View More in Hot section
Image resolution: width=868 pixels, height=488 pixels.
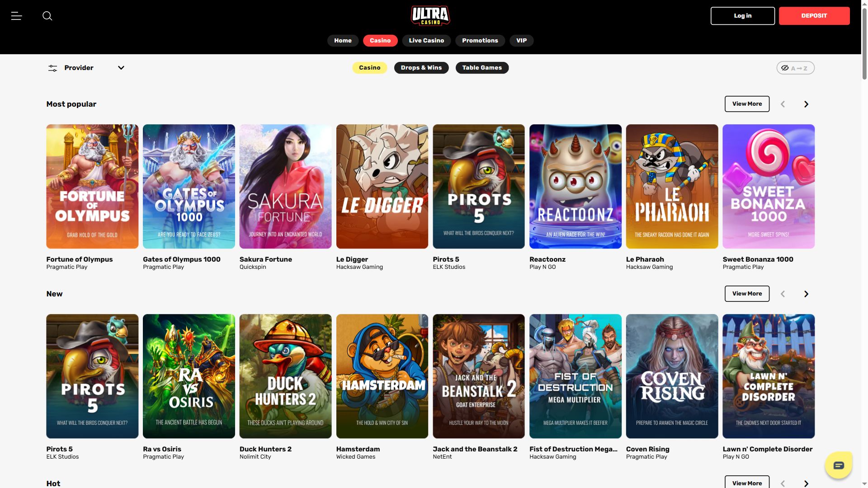click(x=747, y=482)
